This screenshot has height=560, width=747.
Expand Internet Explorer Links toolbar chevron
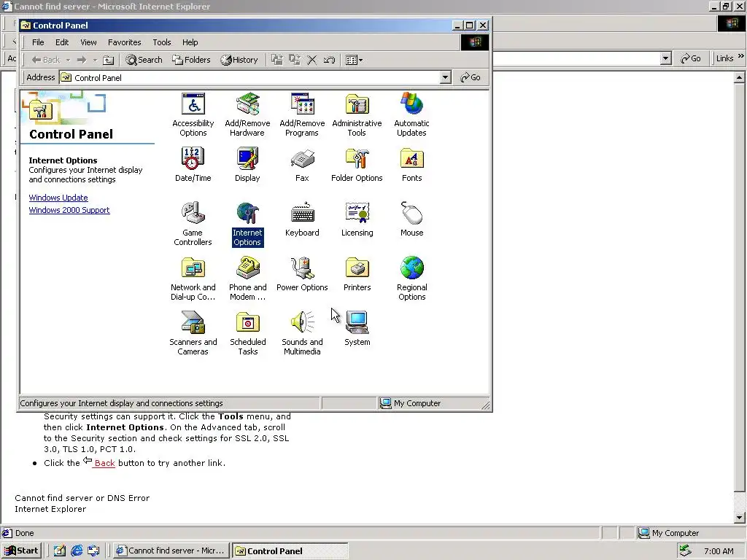(741, 56)
